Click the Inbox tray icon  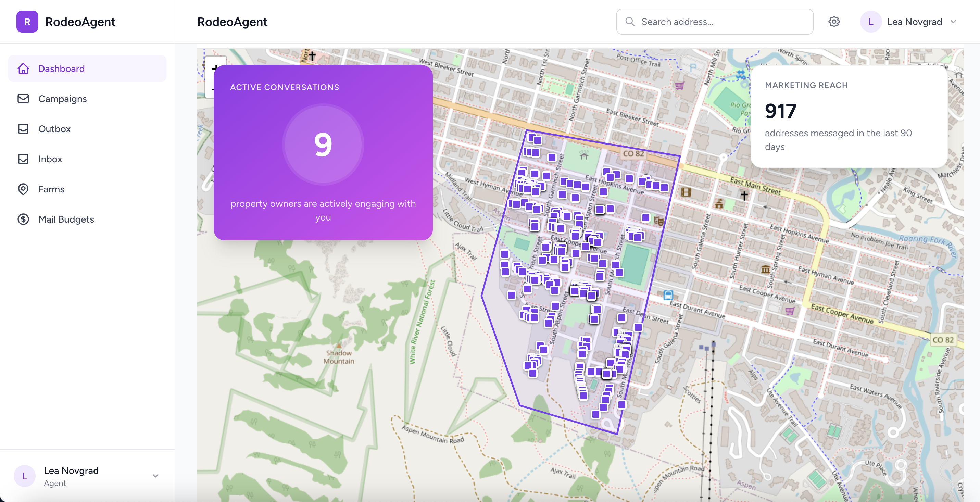tap(23, 159)
